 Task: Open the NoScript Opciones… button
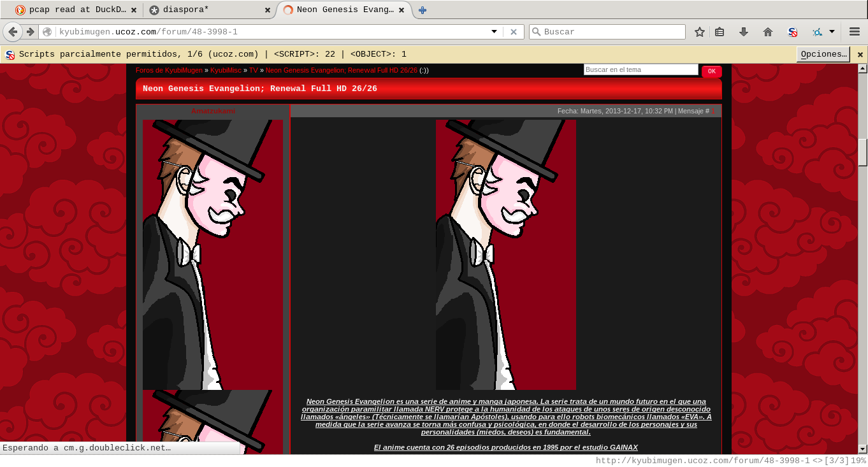click(x=823, y=54)
